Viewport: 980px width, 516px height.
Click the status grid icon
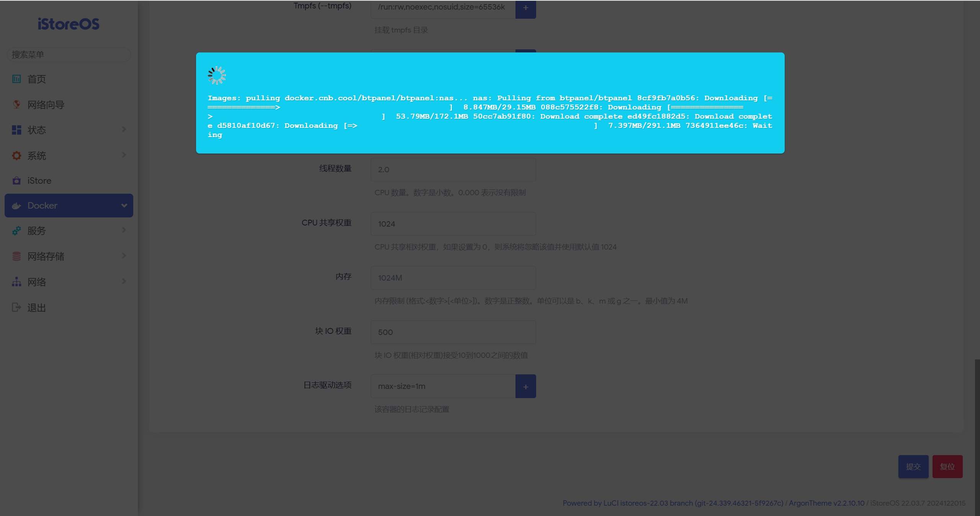coord(16,130)
